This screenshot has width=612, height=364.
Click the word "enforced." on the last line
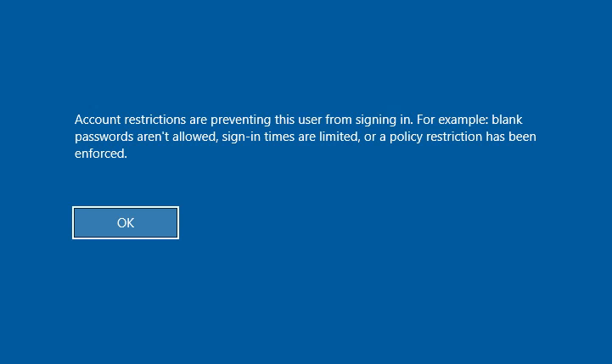coord(100,154)
